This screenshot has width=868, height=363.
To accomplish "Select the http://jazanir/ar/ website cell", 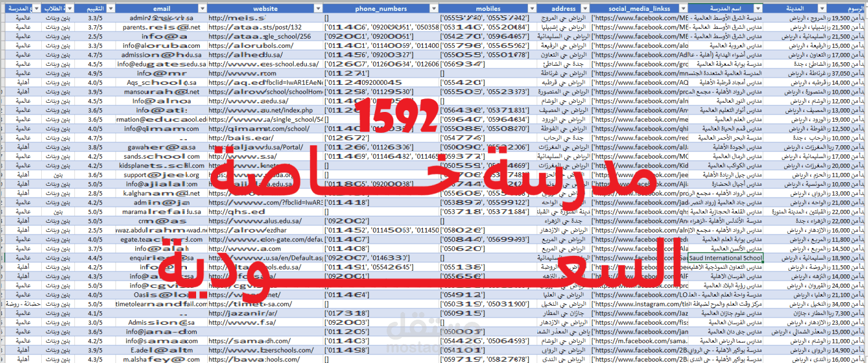I will pyautogui.click(x=265, y=313).
